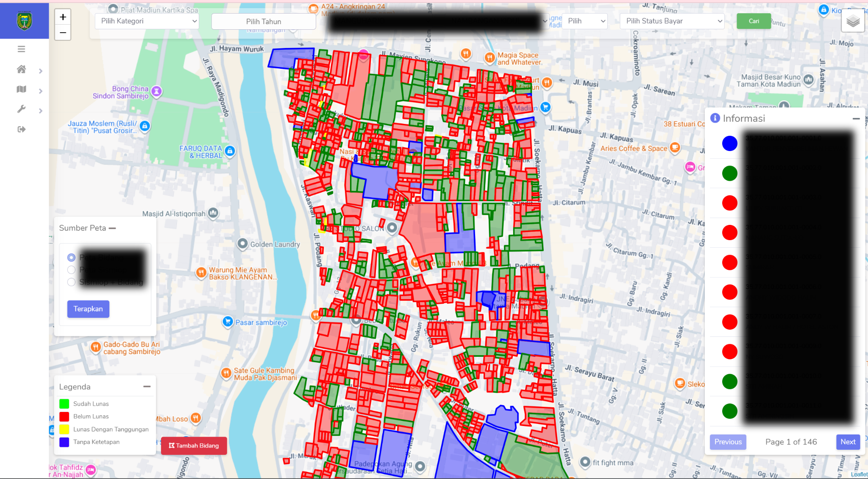The image size is (868, 479).
Task: Click the Sudah Lunas green legend swatch
Action: point(64,404)
